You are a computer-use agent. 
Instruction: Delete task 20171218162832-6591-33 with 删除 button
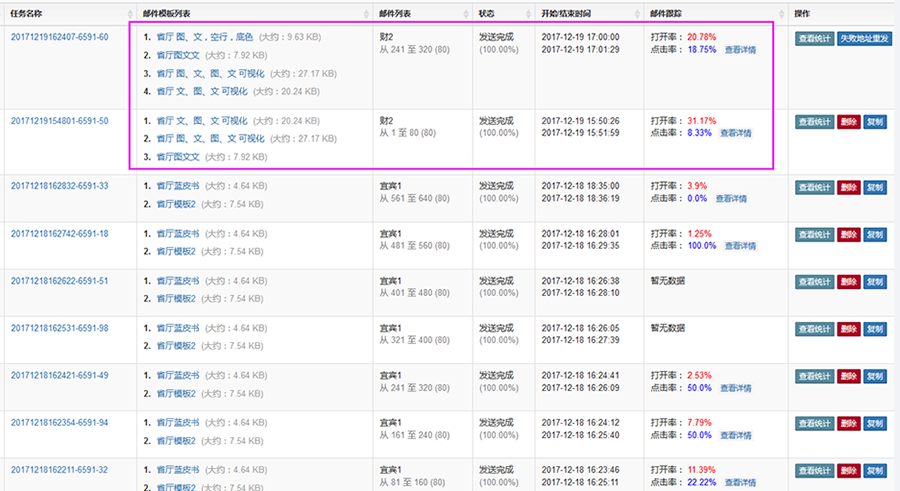(848, 187)
